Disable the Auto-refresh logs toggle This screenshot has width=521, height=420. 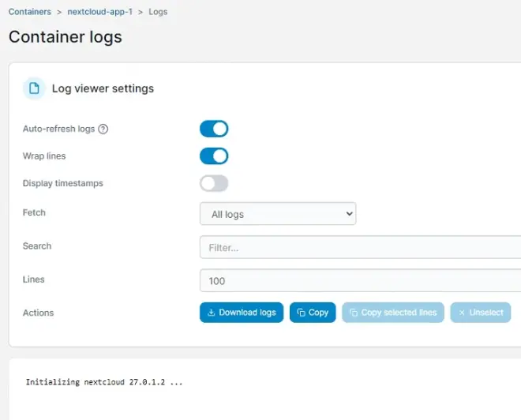click(x=214, y=129)
